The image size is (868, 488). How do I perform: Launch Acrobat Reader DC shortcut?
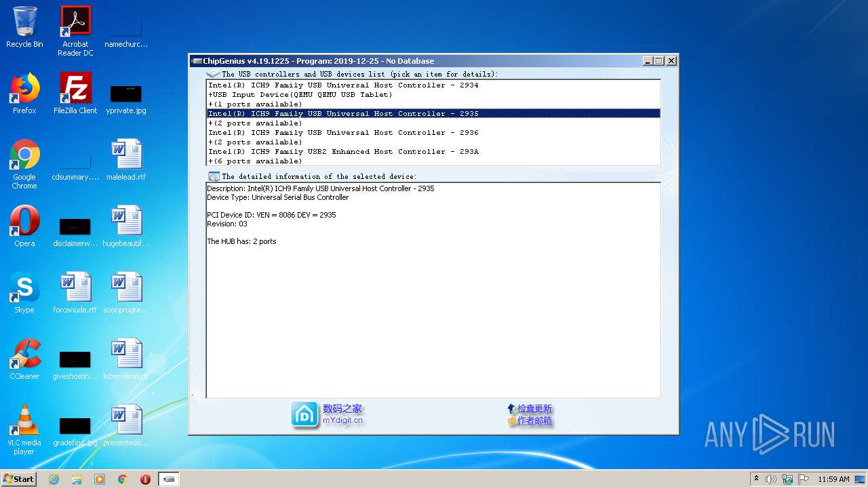pos(75,31)
